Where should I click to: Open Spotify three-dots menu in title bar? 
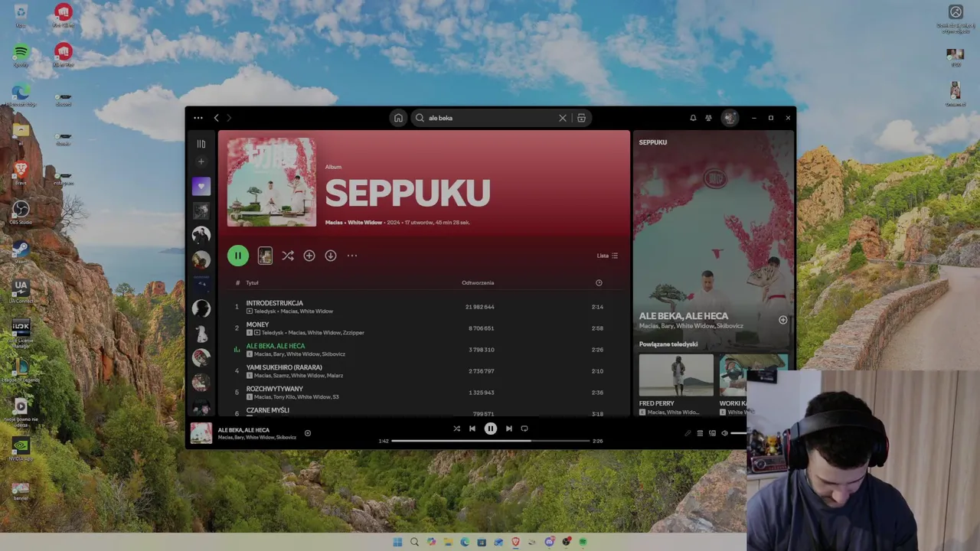(198, 118)
